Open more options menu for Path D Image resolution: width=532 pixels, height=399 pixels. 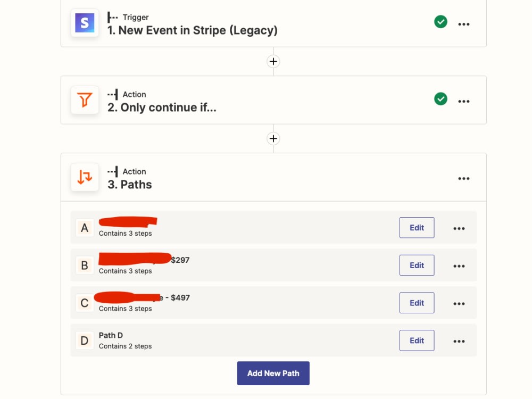point(459,342)
